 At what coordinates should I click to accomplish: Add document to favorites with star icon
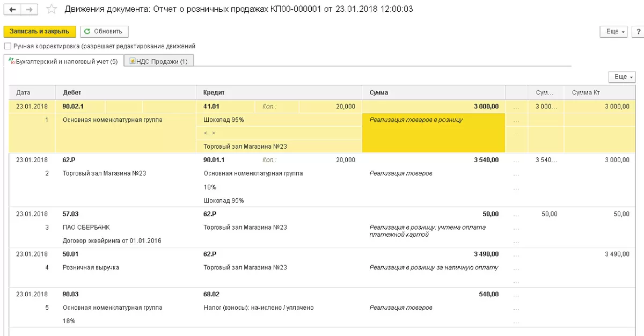click(52, 9)
